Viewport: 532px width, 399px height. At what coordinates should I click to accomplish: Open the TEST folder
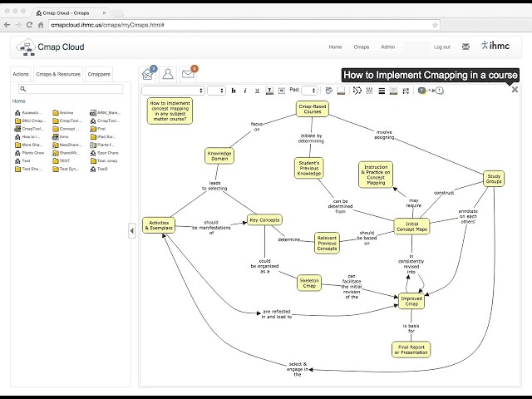[62, 160]
